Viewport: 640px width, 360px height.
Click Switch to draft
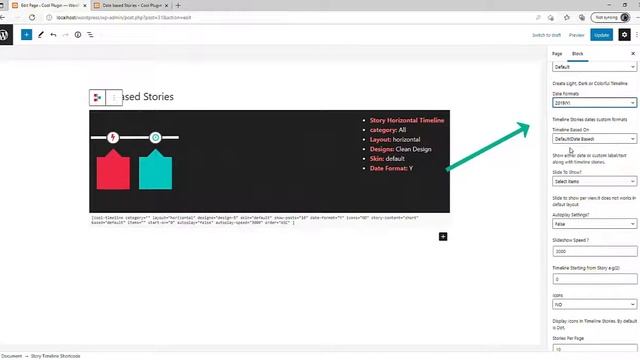[546, 35]
